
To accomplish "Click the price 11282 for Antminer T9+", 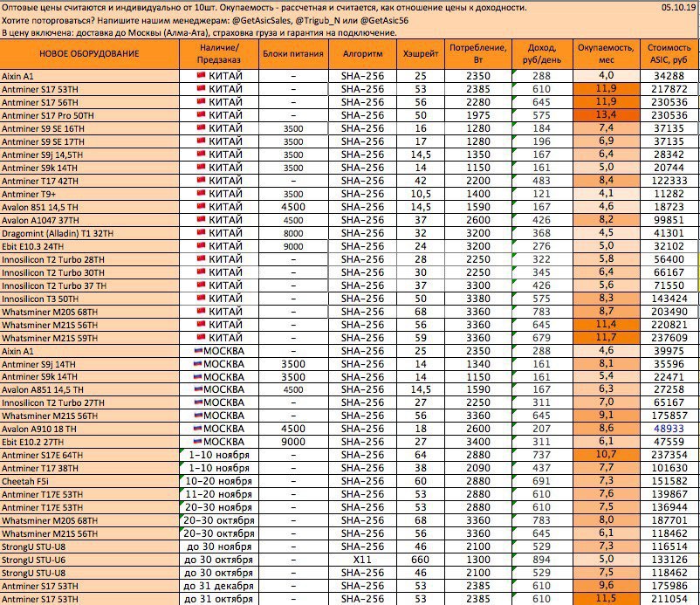I will tap(669, 194).
